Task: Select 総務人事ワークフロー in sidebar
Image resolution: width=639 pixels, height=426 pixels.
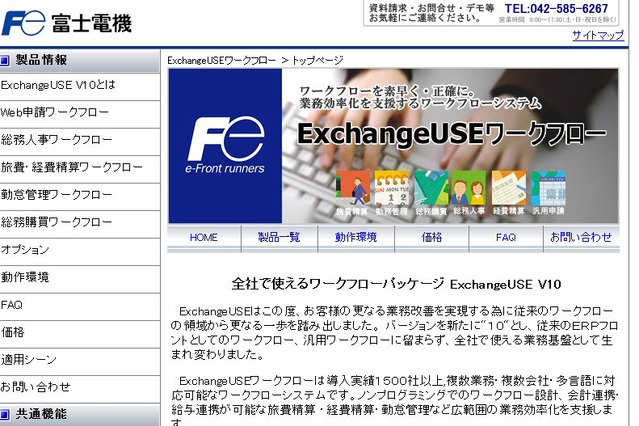Action: (x=80, y=140)
